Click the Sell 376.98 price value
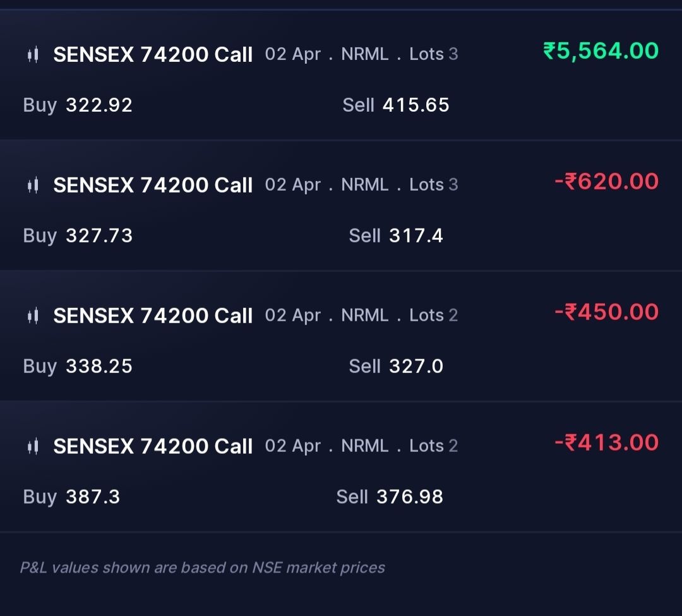682x616 pixels. [x=410, y=497]
